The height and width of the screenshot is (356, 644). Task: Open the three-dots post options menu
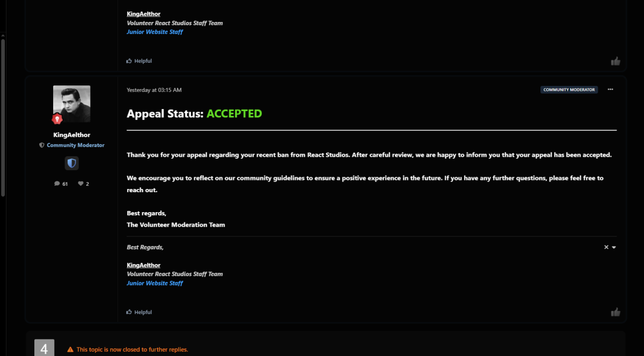(x=610, y=90)
